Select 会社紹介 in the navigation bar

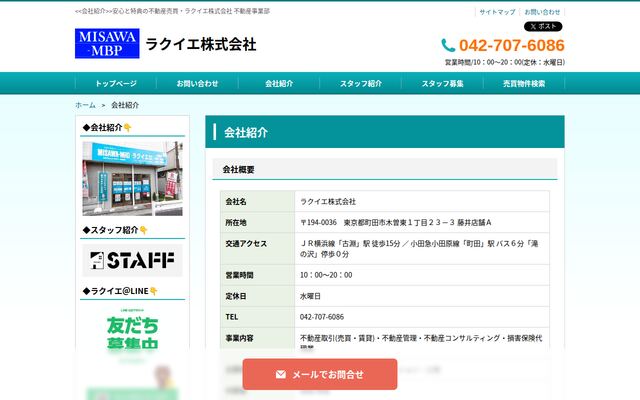click(279, 83)
